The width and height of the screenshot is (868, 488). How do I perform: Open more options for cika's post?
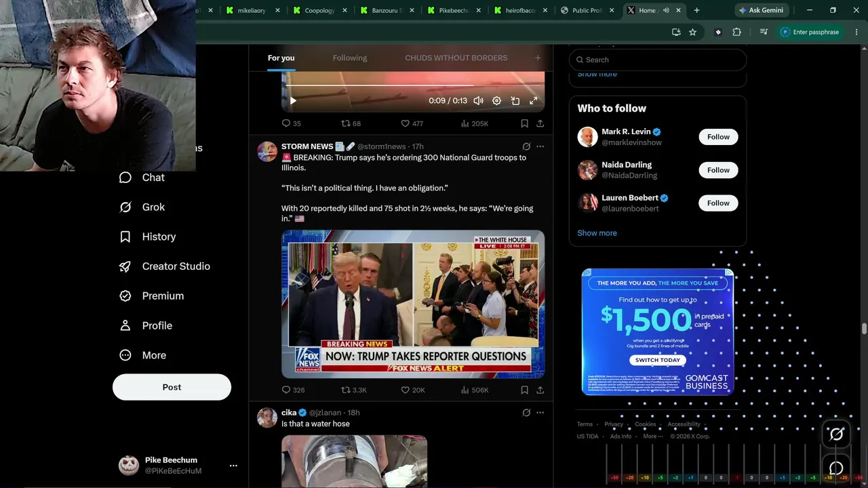pyautogui.click(x=540, y=412)
